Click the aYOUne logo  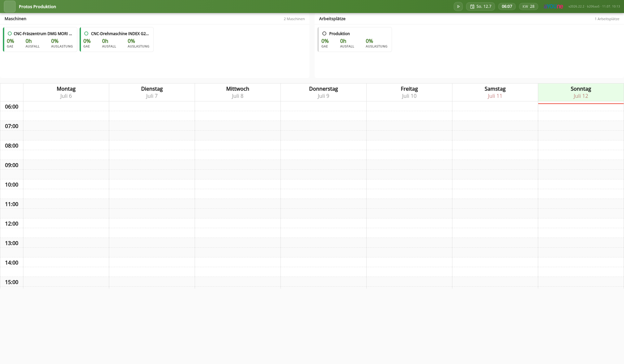coord(553,6)
